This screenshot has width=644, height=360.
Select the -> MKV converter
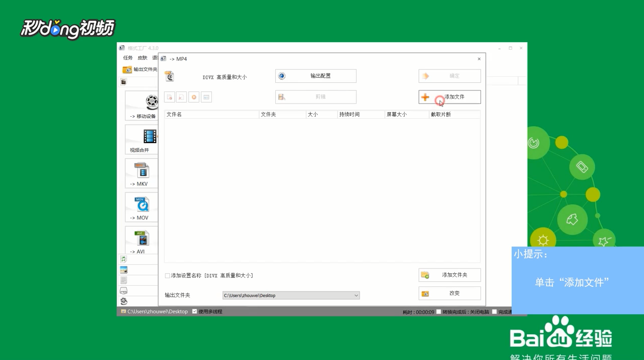point(141,174)
